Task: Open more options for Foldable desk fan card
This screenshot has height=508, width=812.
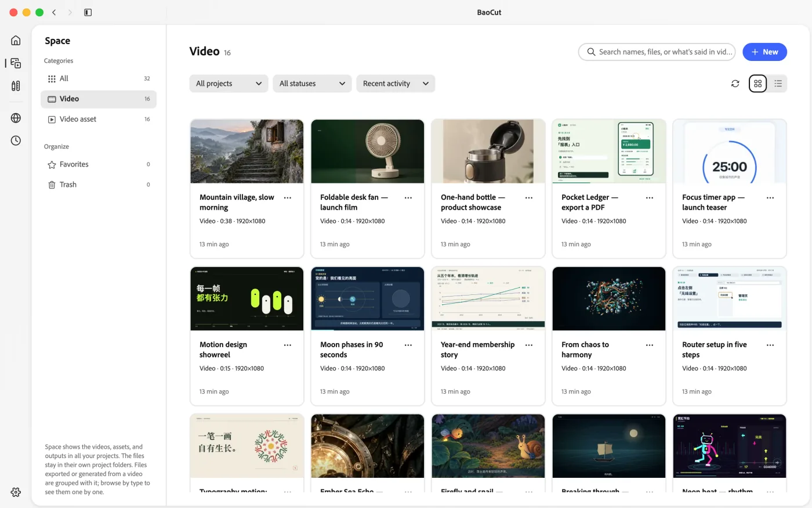Action: pyautogui.click(x=408, y=198)
